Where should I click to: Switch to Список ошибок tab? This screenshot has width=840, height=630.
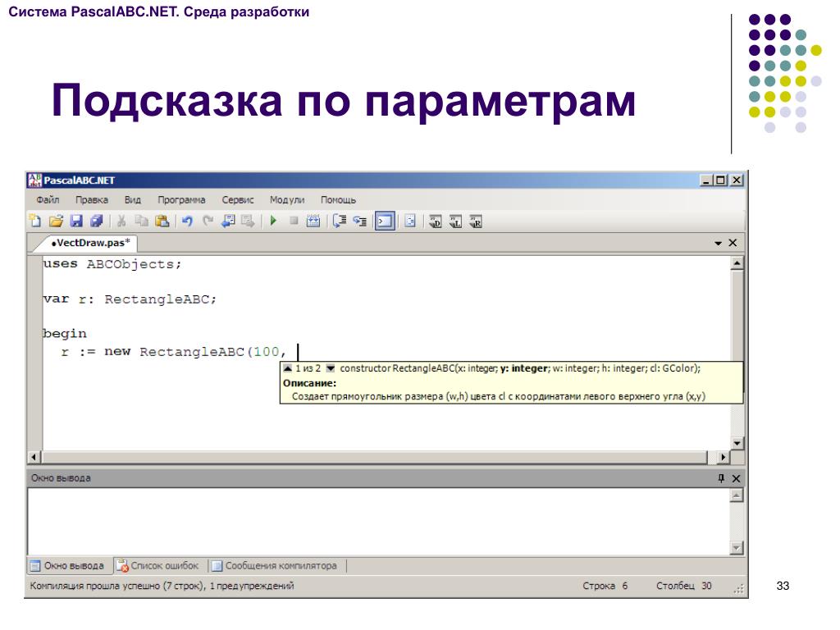[x=157, y=566]
